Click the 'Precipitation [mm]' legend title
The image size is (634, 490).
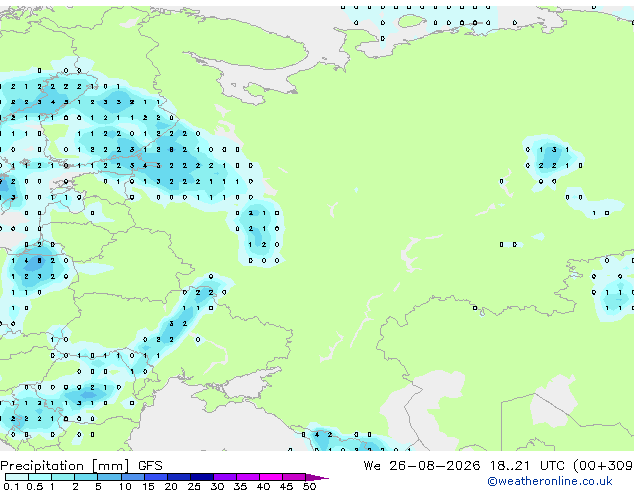pyautogui.click(x=65, y=466)
